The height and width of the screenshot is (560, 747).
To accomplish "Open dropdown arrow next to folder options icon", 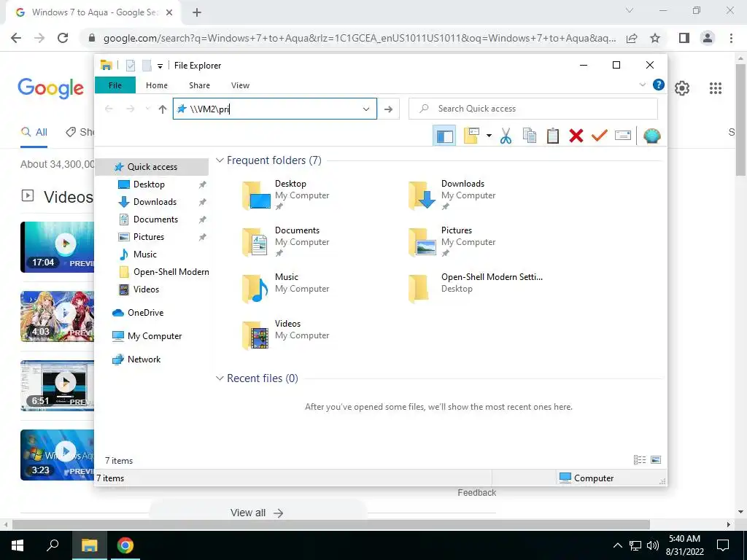I will tap(489, 136).
